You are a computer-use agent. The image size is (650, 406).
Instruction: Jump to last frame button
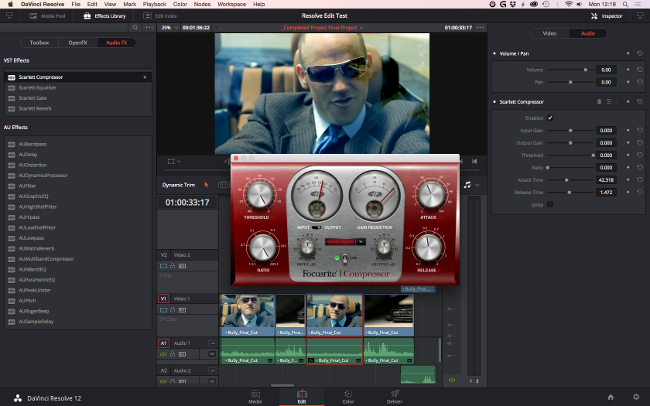[x=474, y=161]
